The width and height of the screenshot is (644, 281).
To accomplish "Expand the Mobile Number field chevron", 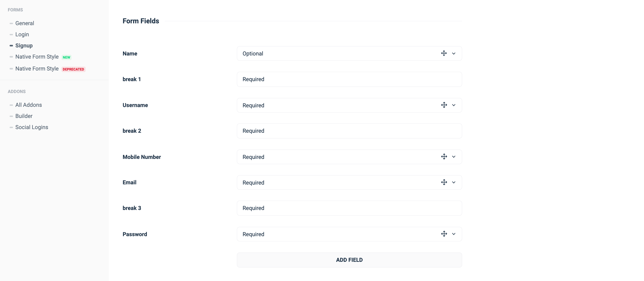I will click(454, 157).
